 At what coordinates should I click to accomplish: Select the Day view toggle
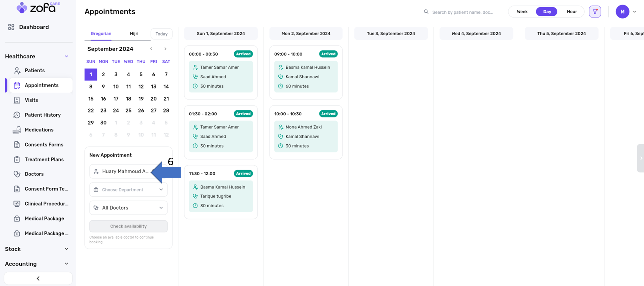[x=547, y=12]
